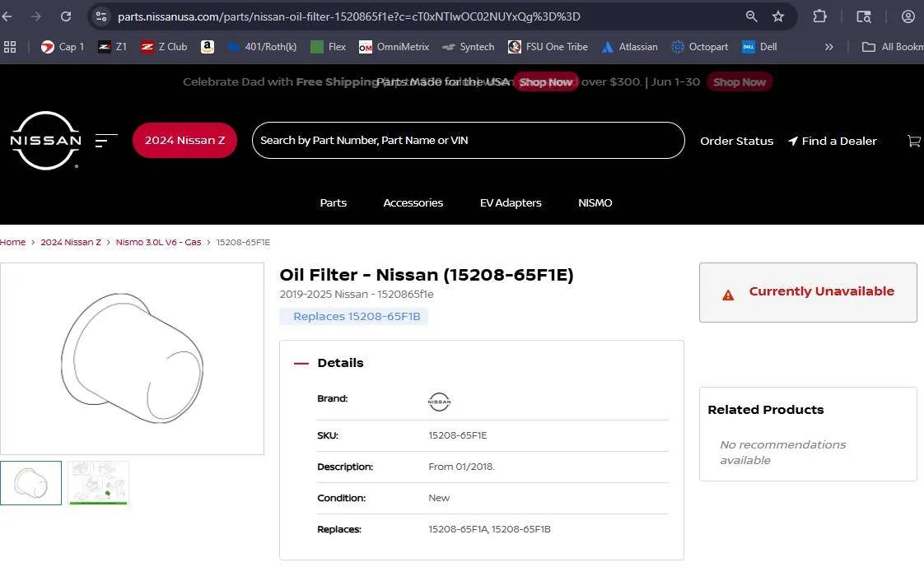924x567 pixels.
Task: Click the red Shop Now banner button on right
Action: pyautogui.click(x=739, y=81)
